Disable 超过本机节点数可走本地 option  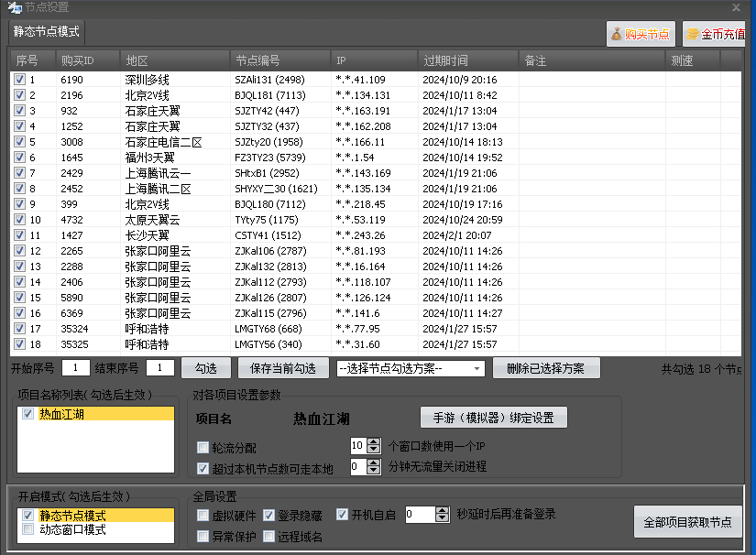(x=203, y=468)
